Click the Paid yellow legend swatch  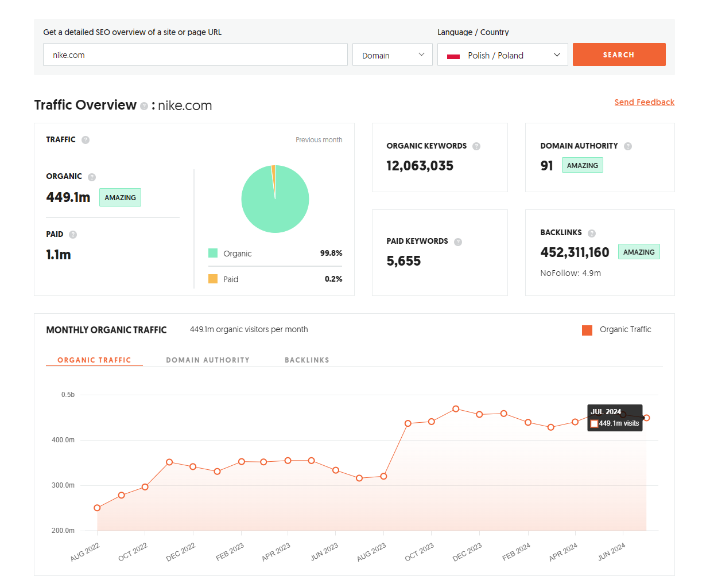(x=213, y=279)
